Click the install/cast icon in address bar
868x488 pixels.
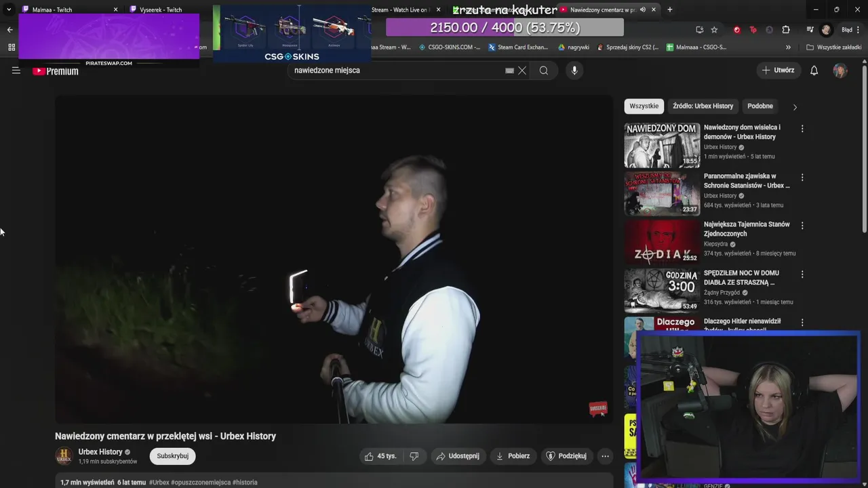699,30
